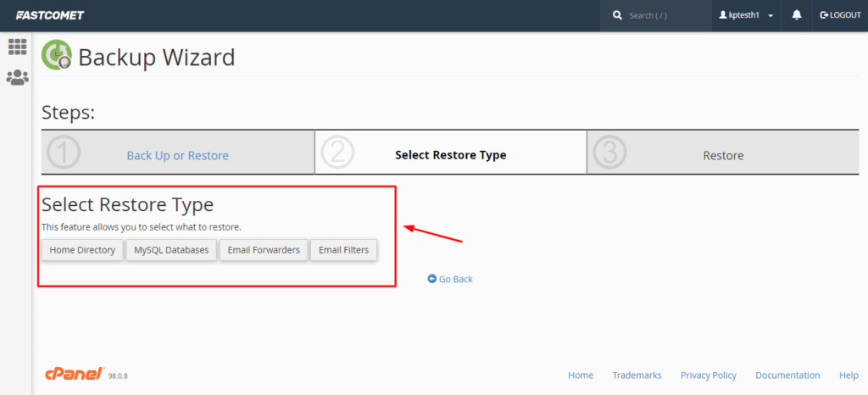Click the search magnifier icon
The image size is (868, 395).
point(617,15)
